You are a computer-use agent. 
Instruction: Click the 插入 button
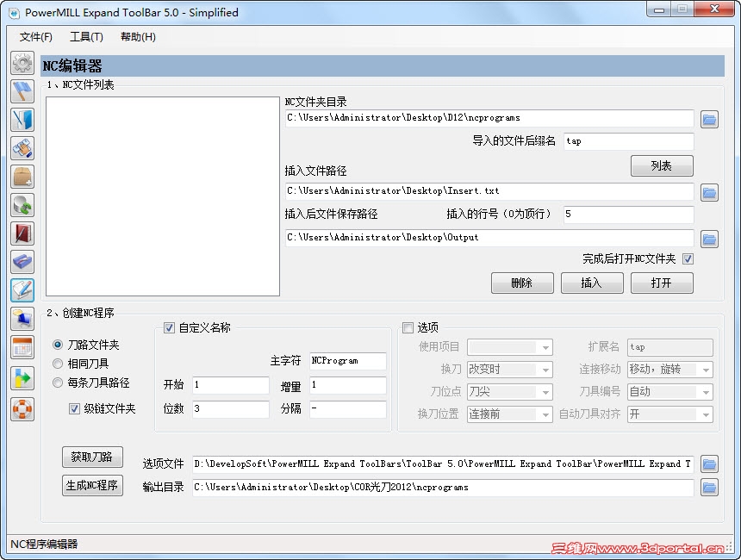tap(592, 283)
